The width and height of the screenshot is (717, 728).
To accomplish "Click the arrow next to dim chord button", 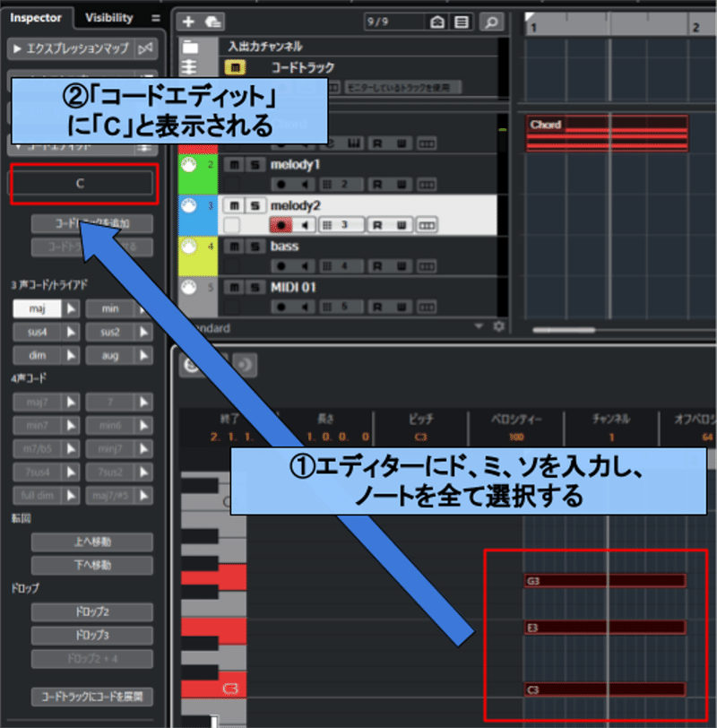I will [71, 356].
